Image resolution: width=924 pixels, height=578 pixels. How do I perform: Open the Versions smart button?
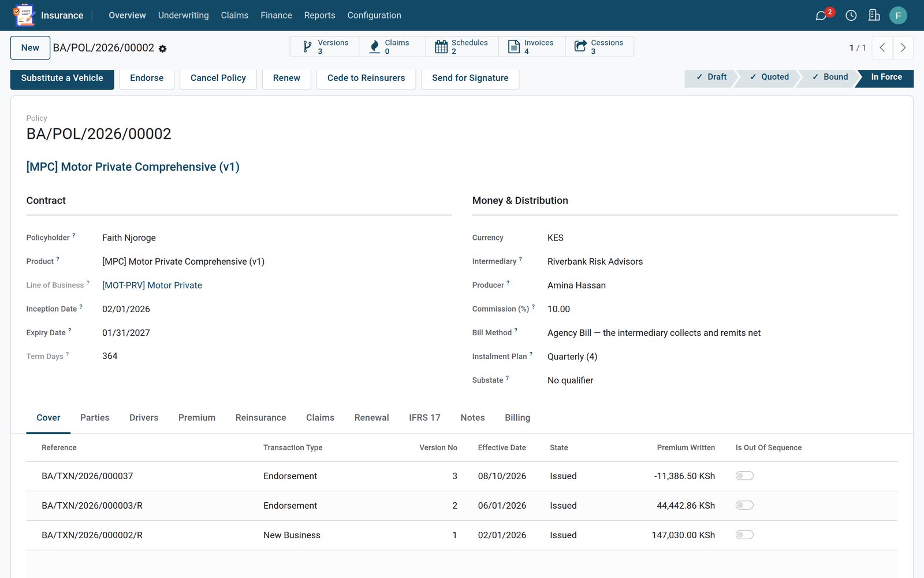[x=325, y=47]
